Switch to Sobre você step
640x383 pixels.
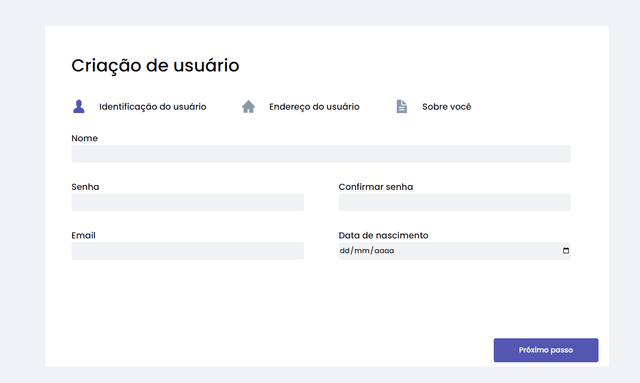click(x=447, y=107)
